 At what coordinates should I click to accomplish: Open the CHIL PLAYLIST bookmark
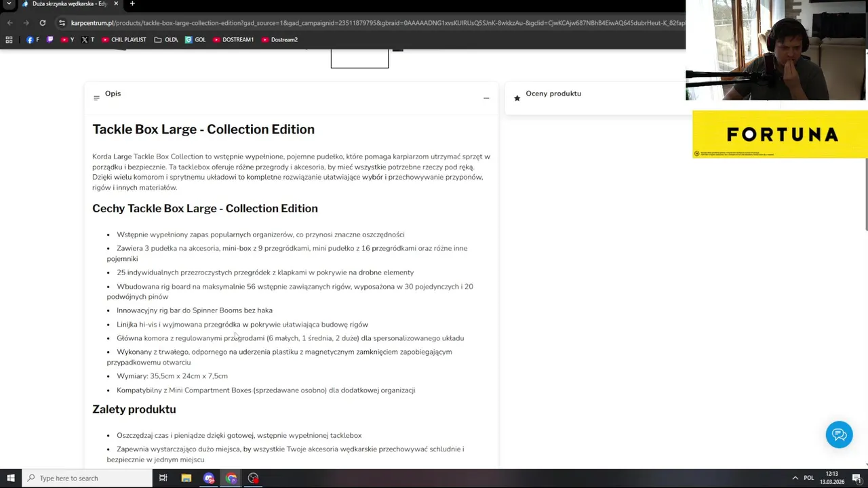click(123, 40)
